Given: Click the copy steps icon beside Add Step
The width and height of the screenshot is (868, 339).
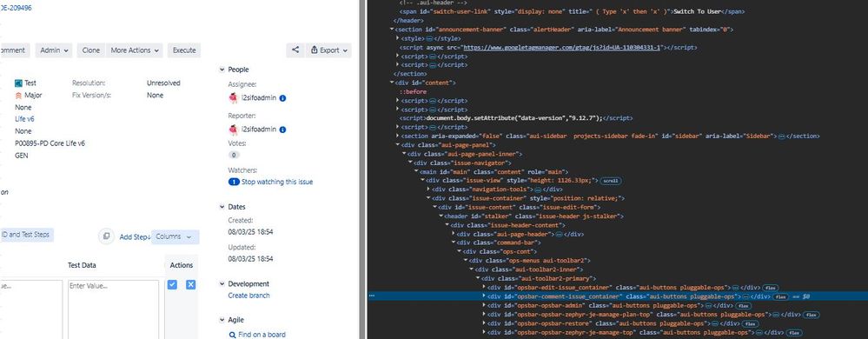Looking at the screenshot, I should tap(106, 236).
